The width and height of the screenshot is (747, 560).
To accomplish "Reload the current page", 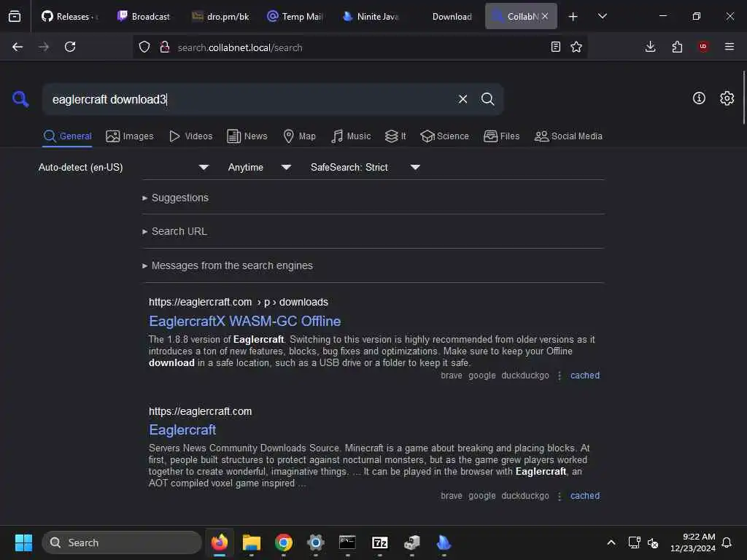I will (70, 47).
